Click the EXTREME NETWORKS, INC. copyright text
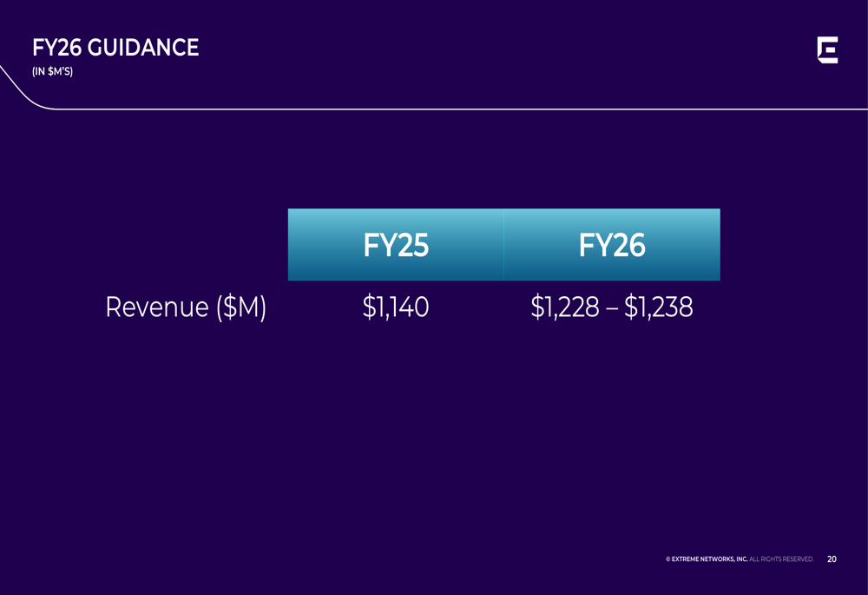The width and height of the screenshot is (868, 595). click(x=709, y=559)
